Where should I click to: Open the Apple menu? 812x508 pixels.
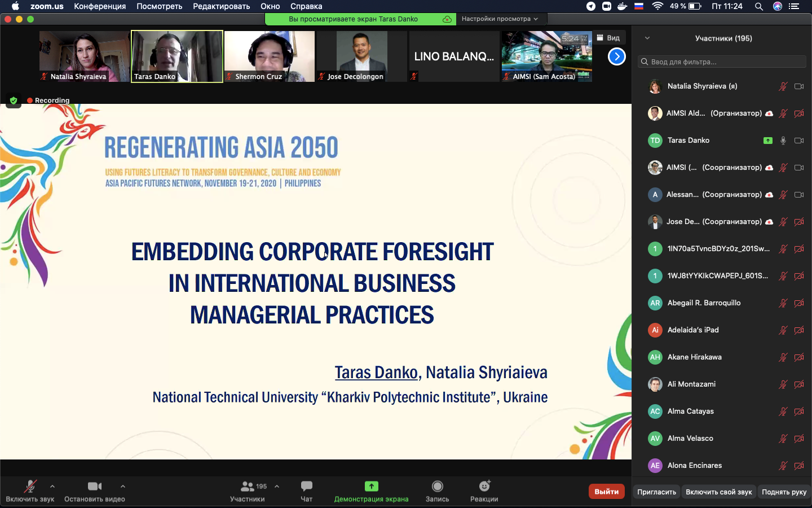pyautogui.click(x=15, y=6)
